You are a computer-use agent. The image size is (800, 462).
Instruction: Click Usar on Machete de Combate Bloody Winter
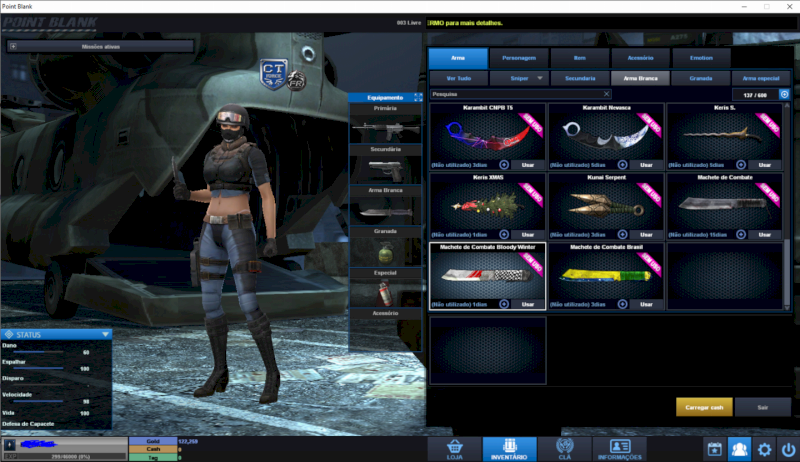pyautogui.click(x=528, y=304)
